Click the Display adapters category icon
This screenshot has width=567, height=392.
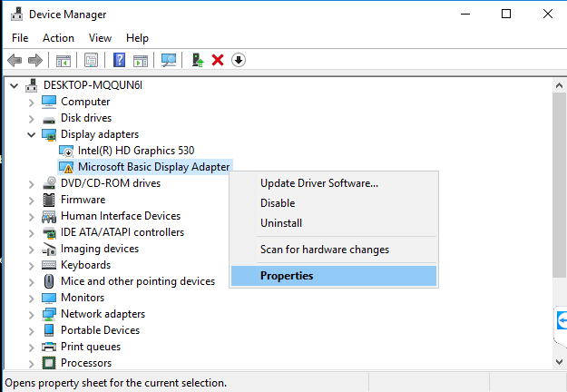49,134
